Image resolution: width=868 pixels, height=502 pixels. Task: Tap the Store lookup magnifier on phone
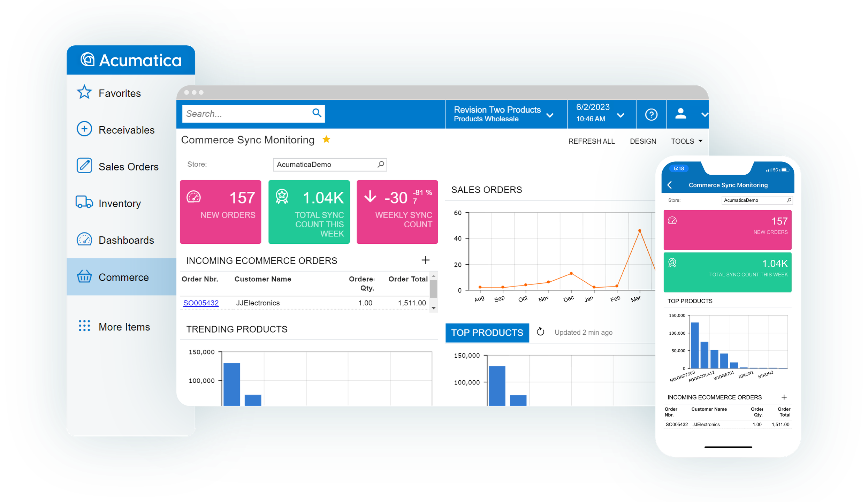point(789,200)
